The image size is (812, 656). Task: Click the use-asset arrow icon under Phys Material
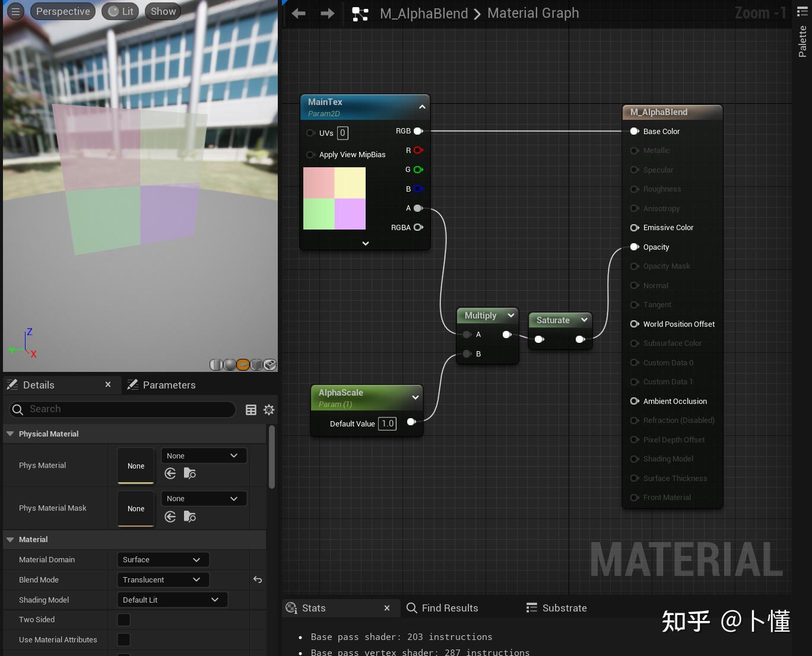click(170, 473)
